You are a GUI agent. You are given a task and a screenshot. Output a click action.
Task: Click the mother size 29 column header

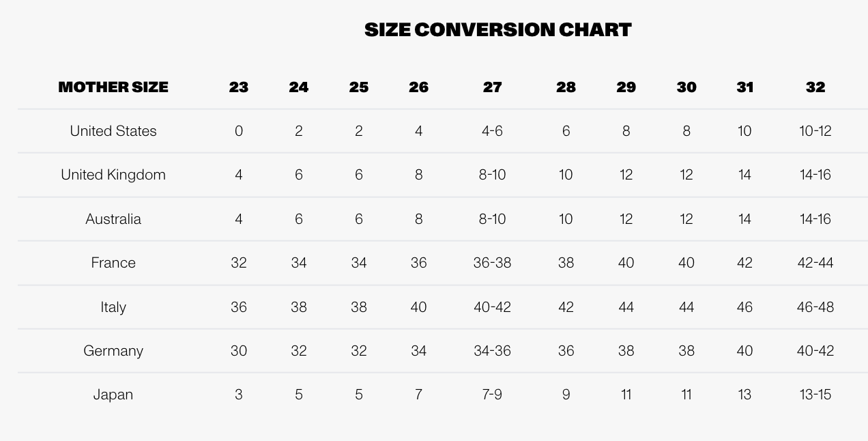click(626, 87)
